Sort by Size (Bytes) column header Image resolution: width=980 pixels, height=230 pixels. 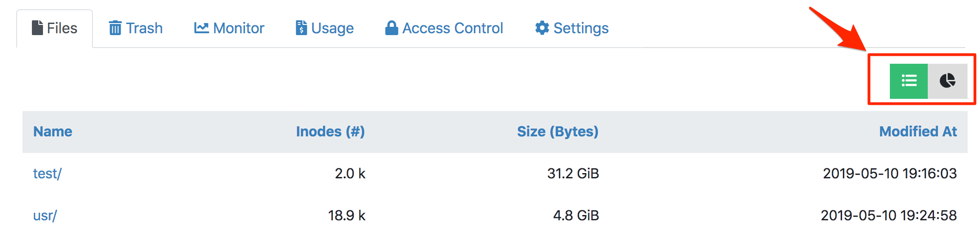coord(557,132)
